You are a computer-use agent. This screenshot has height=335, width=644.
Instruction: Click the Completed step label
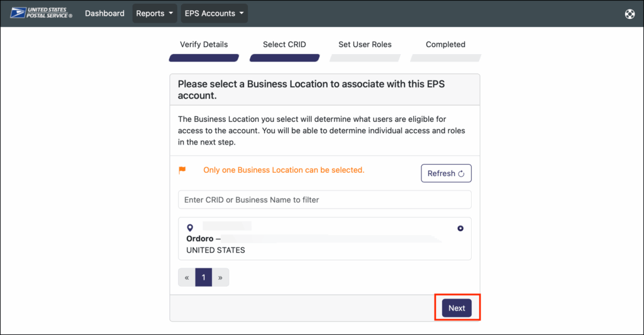click(x=445, y=45)
